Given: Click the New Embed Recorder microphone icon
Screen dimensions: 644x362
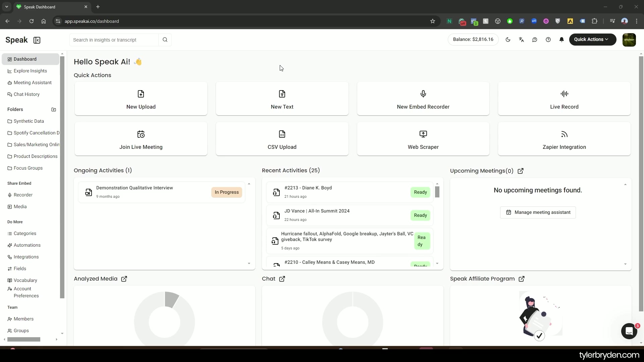Looking at the screenshot, I should [x=423, y=94].
